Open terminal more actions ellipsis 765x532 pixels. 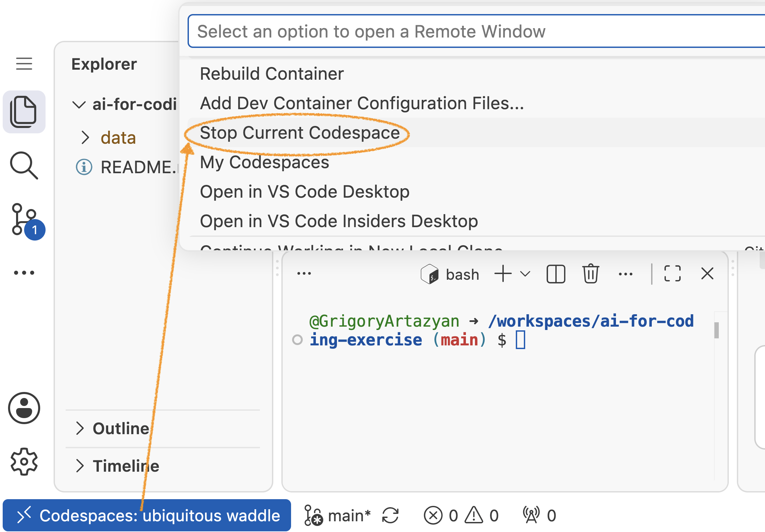click(x=625, y=274)
